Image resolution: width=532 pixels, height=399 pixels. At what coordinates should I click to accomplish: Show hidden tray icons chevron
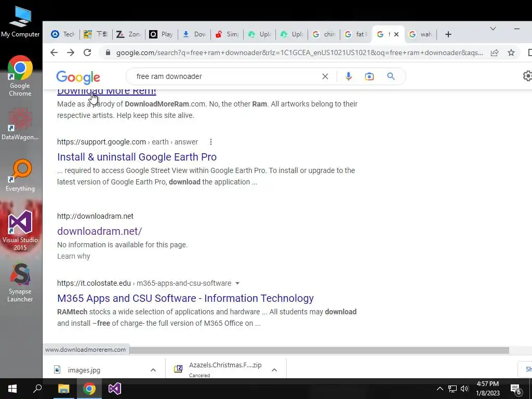point(440,389)
